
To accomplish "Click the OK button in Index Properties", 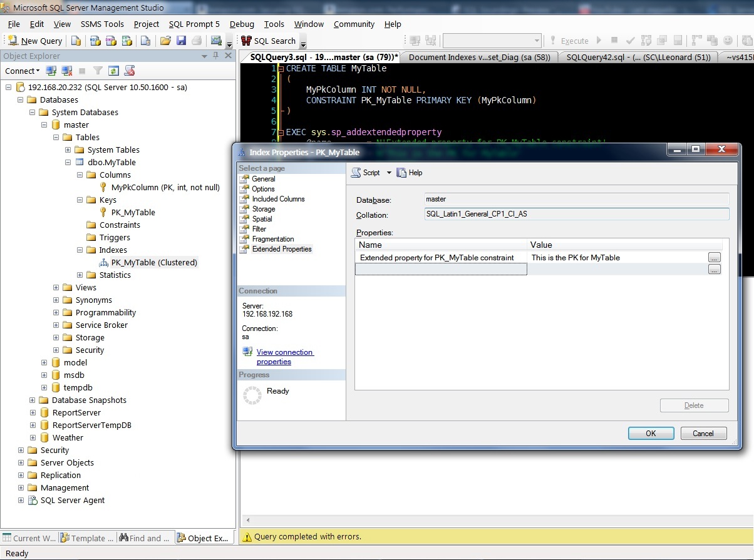I will point(651,433).
